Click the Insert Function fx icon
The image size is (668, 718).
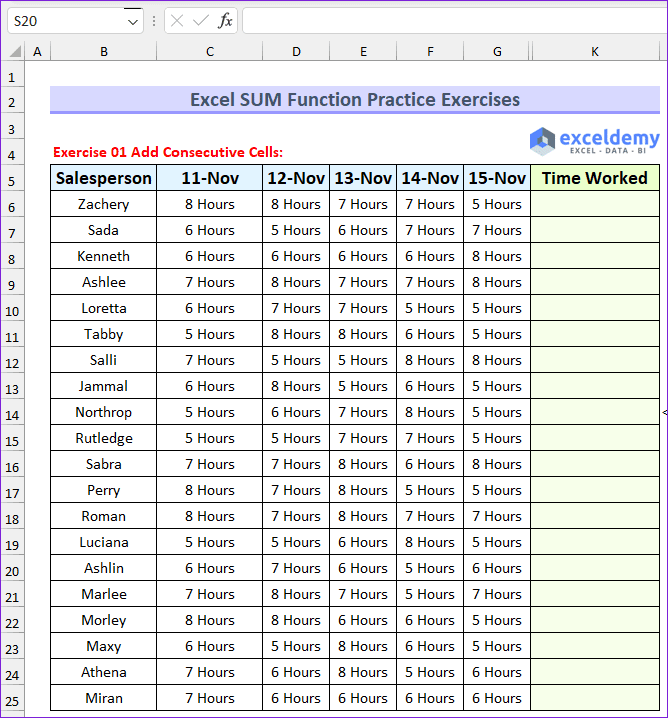pos(225,21)
